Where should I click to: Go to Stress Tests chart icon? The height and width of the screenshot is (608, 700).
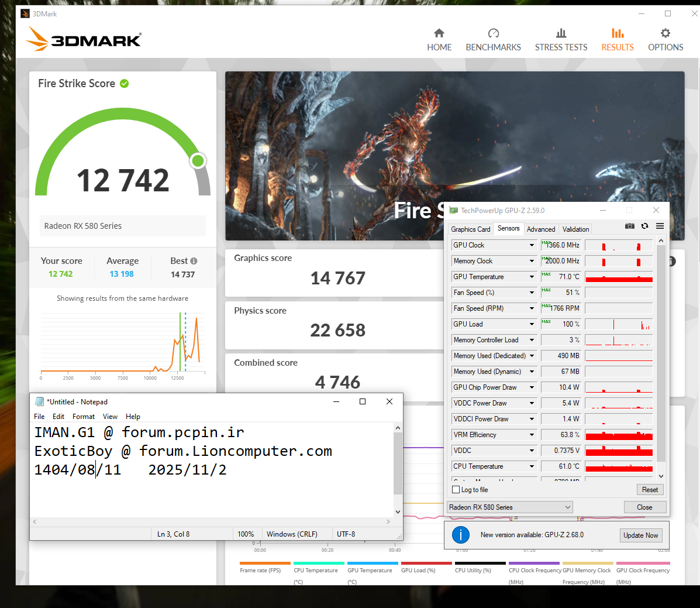[561, 33]
